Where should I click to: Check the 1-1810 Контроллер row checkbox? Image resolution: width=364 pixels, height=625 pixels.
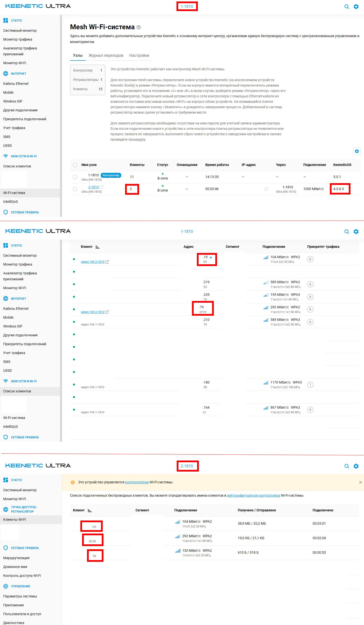tap(75, 177)
